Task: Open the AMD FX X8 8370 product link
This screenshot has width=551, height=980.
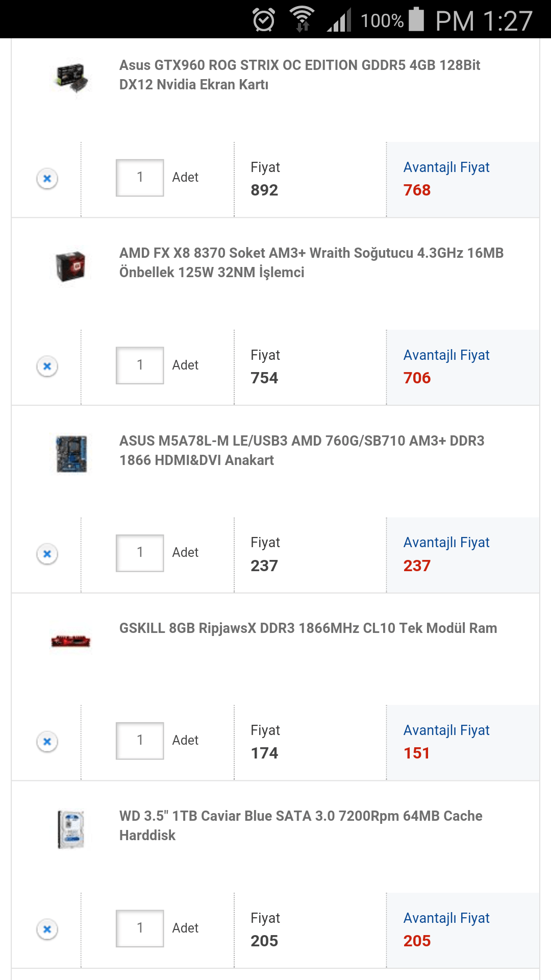Action: click(x=311, y=262)
